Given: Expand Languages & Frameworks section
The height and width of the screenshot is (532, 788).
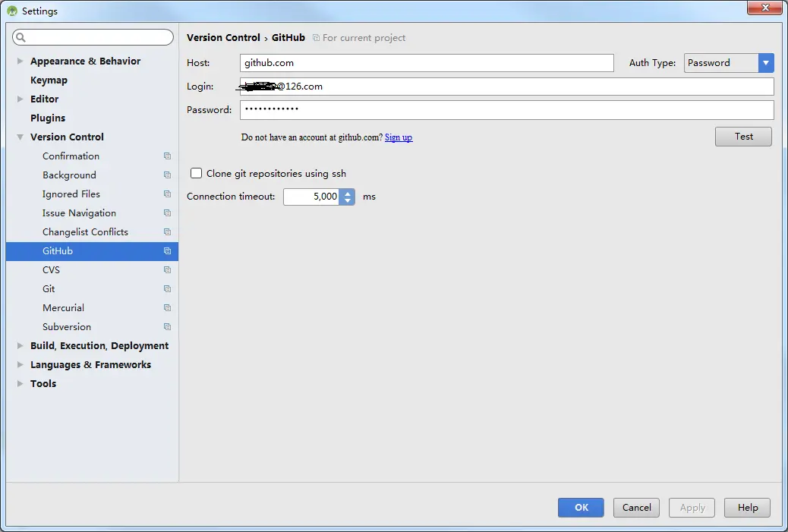Looking at the screenshot, I should click(20, 365).
